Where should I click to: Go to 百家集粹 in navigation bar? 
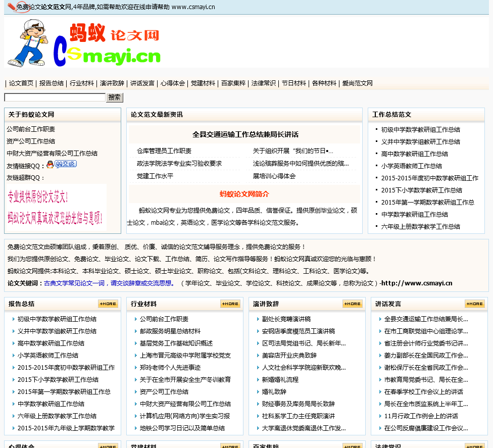pyautogui.click(x=233, y=83)
